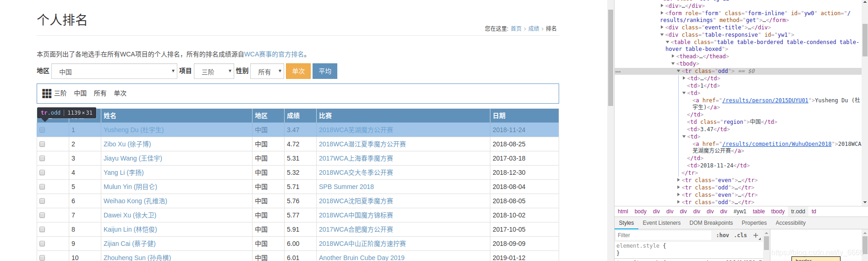Open the 性别 gender dropdown showing 所有
868x261 pixels.
[x=267, y=71]
